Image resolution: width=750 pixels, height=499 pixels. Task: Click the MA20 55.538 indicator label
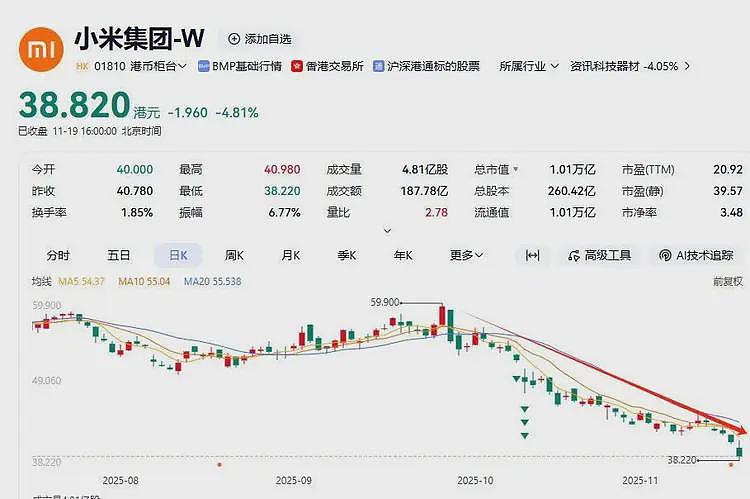pos(212,282)
